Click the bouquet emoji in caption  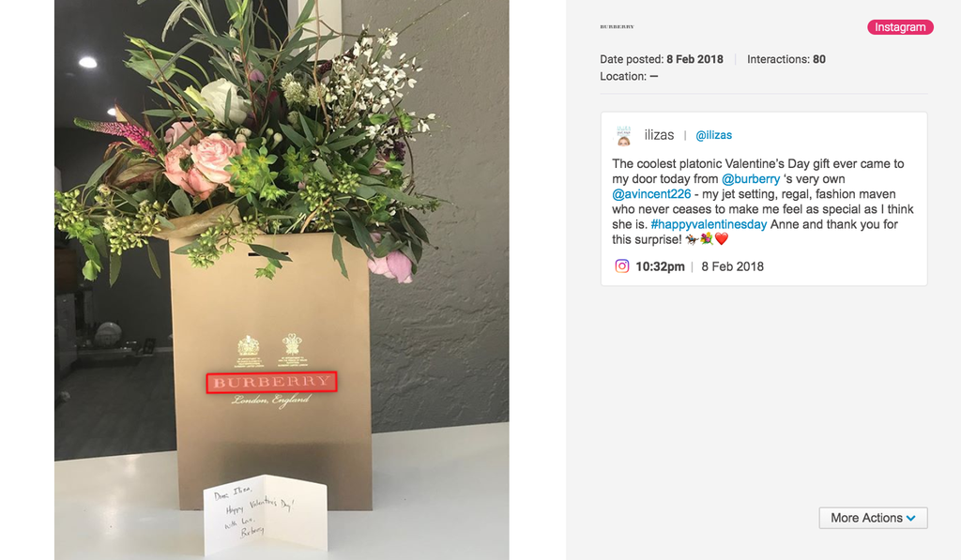[x=707, y=239]
